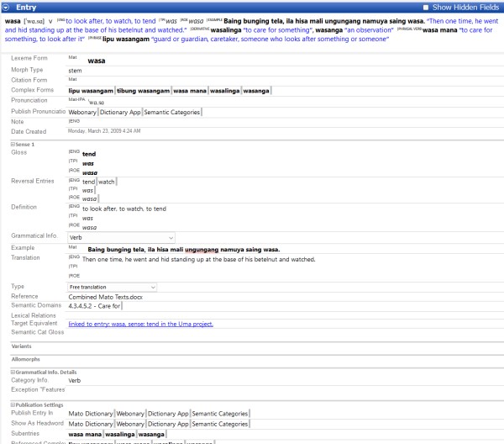The width and height of the screenshot is (504, 444).
Task: Click Webonary in Publish Pronunciation row
Action: click(x=82, y=113)
